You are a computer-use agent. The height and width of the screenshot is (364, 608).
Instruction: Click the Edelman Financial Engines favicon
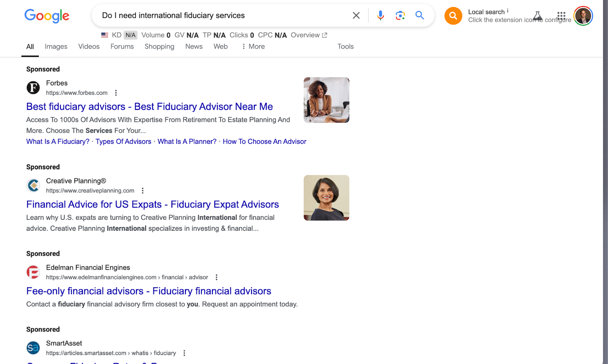(x=33, y=272)
